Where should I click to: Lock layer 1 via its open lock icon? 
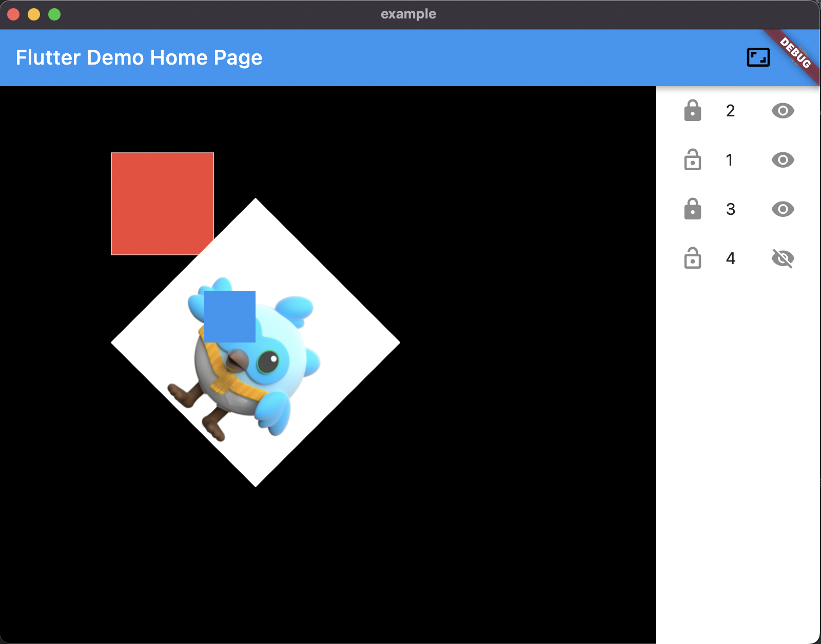[692, 160]
